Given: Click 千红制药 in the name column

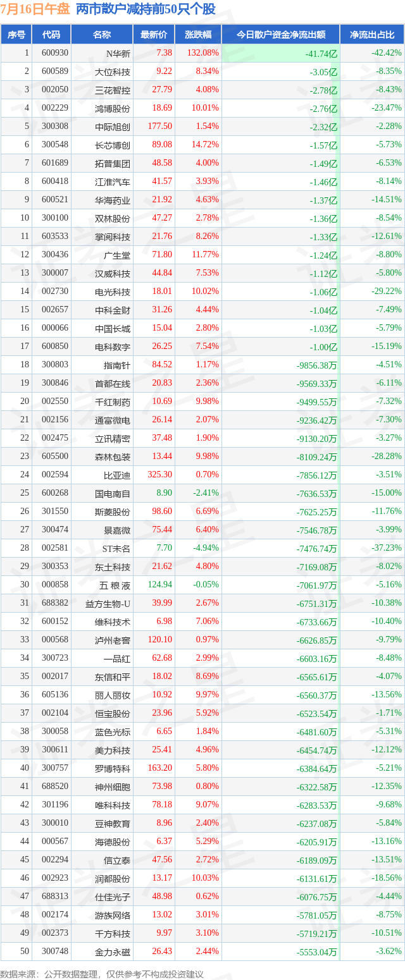Looking at the screenshot, I should click(113, 401).
